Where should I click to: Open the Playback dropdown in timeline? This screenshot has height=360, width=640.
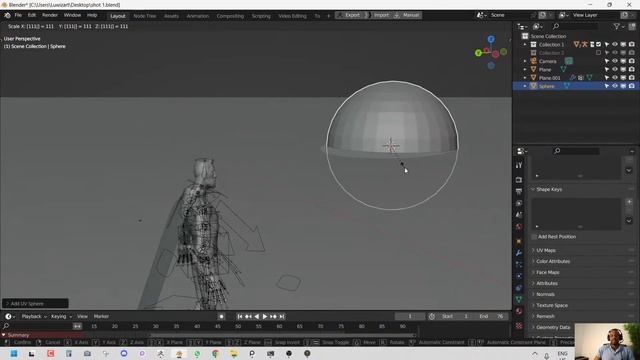[34, 316]
